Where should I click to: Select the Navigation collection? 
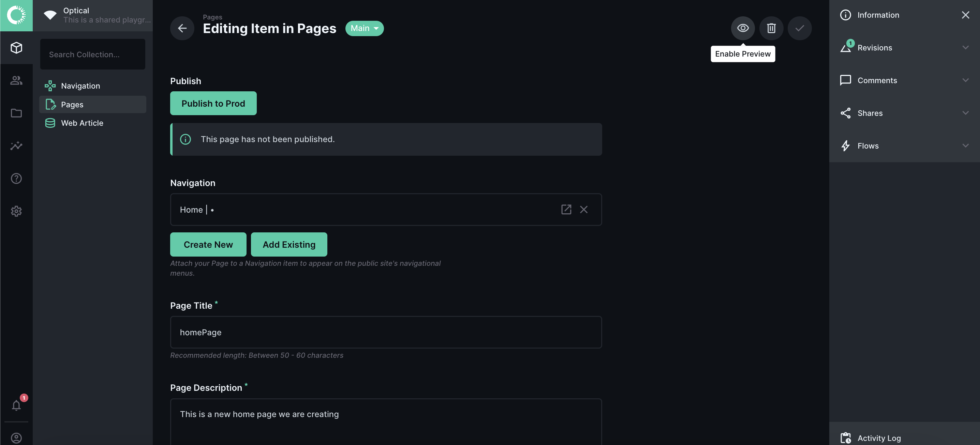[80, 86]
